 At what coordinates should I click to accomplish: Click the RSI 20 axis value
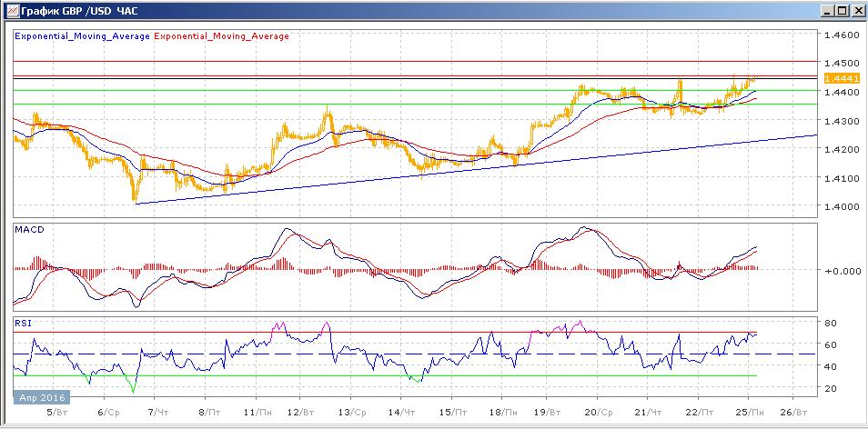pos(832,388)
